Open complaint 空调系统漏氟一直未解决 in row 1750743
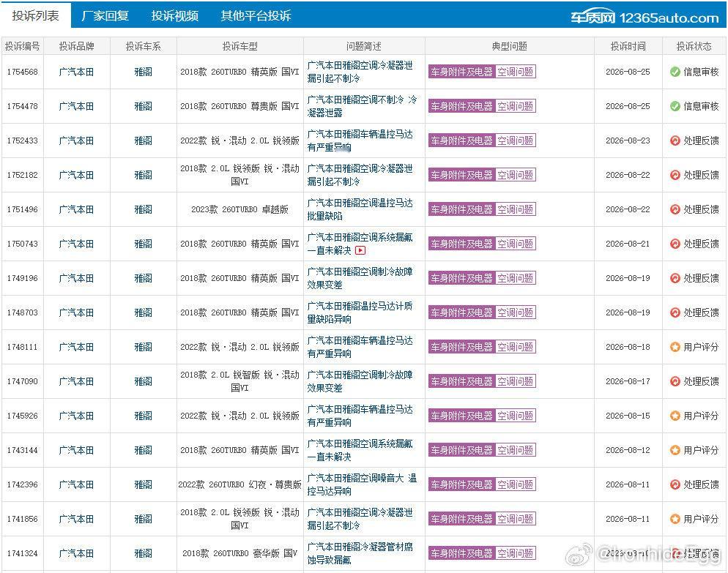The width and height of the screenshot is (728, 573). coord(360,244)
